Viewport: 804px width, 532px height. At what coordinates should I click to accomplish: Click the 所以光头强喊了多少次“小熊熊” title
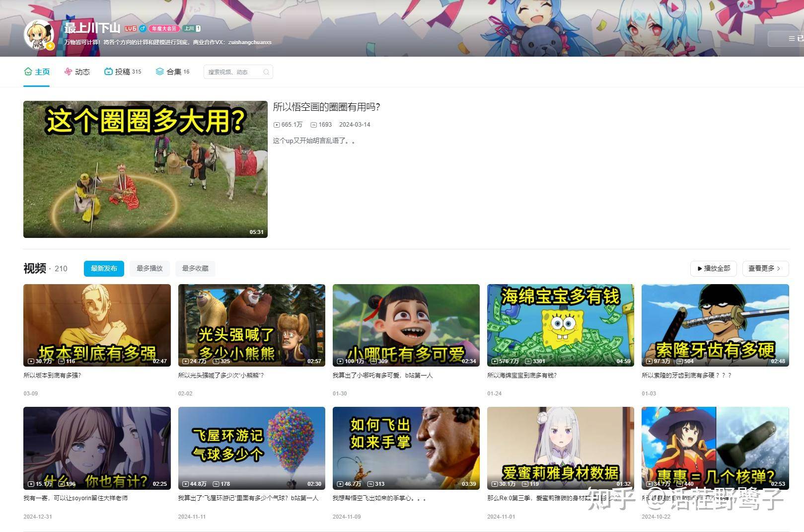[221, 376]
